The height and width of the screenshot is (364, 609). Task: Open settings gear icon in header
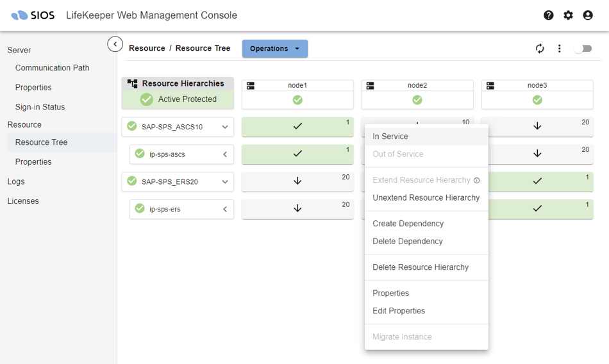click(568, 15)
